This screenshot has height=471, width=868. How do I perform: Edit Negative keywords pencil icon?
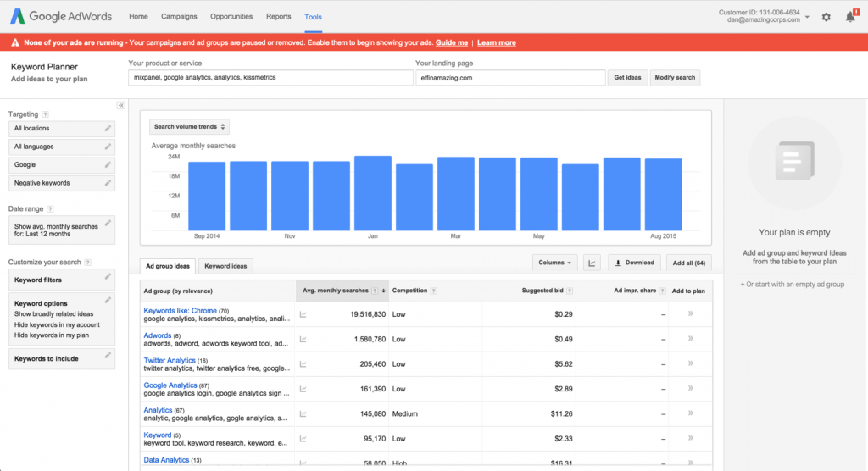point(108,183)
